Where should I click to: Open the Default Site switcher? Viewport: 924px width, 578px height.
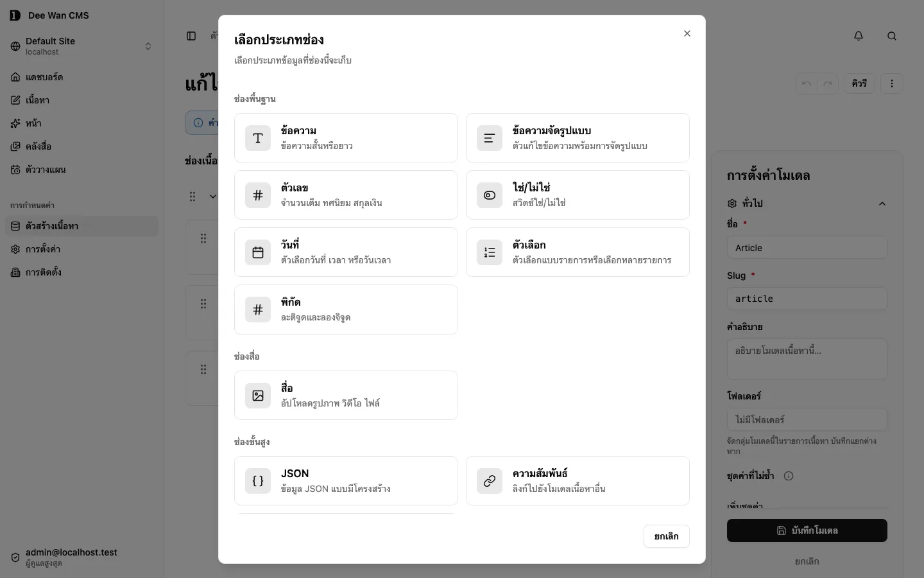point(82,46)
